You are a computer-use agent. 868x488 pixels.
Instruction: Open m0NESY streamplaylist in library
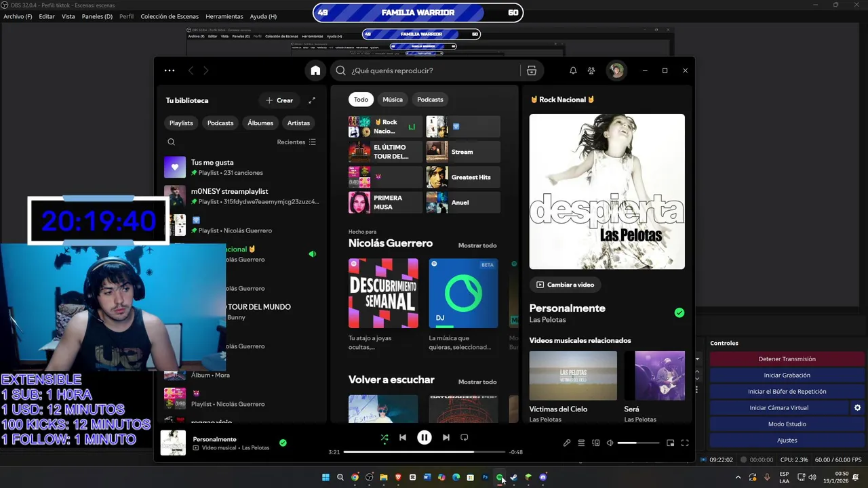click(241, 196)
